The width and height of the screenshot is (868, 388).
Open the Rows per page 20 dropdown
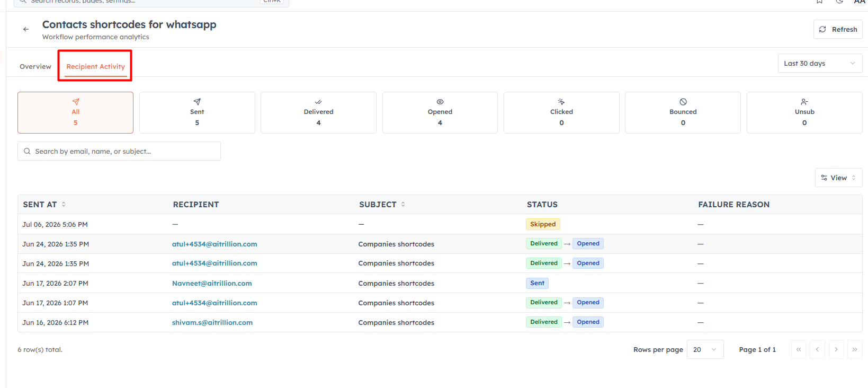tap(705, 349)
